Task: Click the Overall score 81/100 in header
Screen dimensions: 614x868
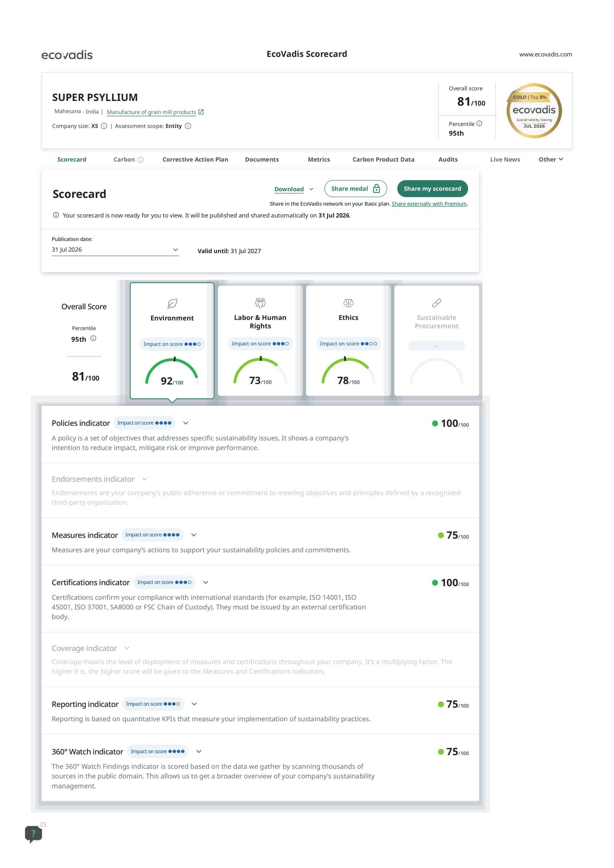Action: click(471, 102)
